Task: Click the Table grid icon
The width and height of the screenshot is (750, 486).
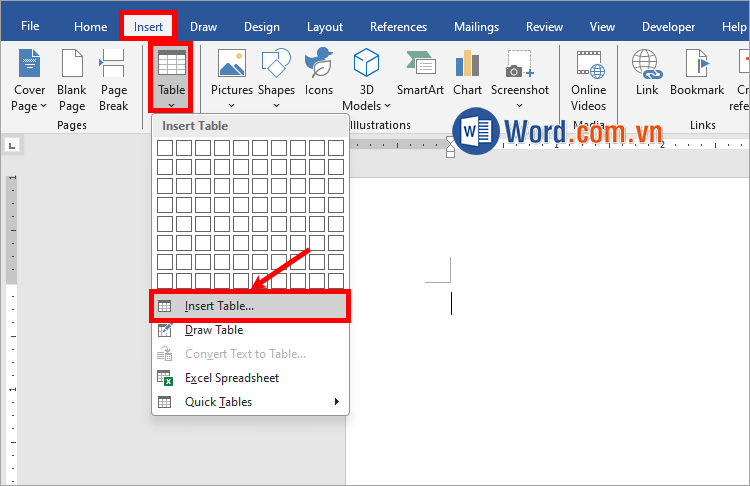Action: tap(171, 63)
